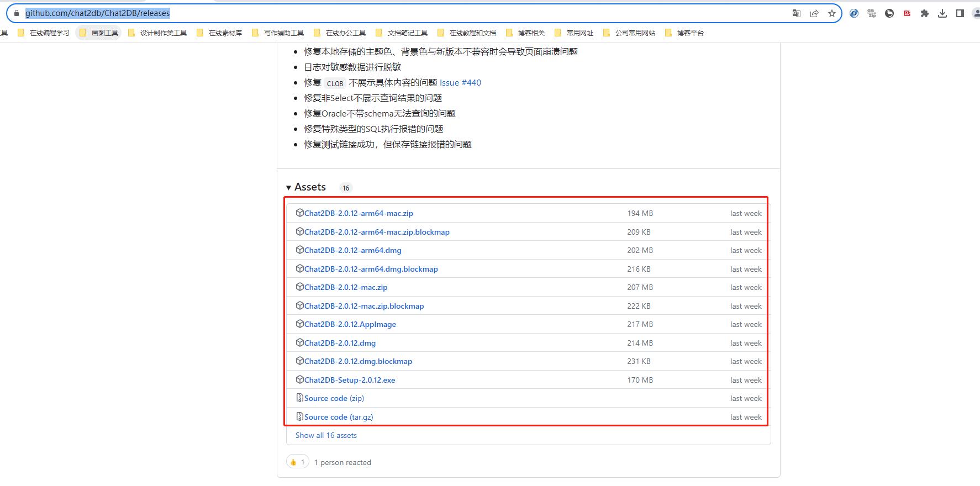This screenshot has width=980, height=486.
Task: Bookmark this page with the star icon
Action: pos(832,13)
